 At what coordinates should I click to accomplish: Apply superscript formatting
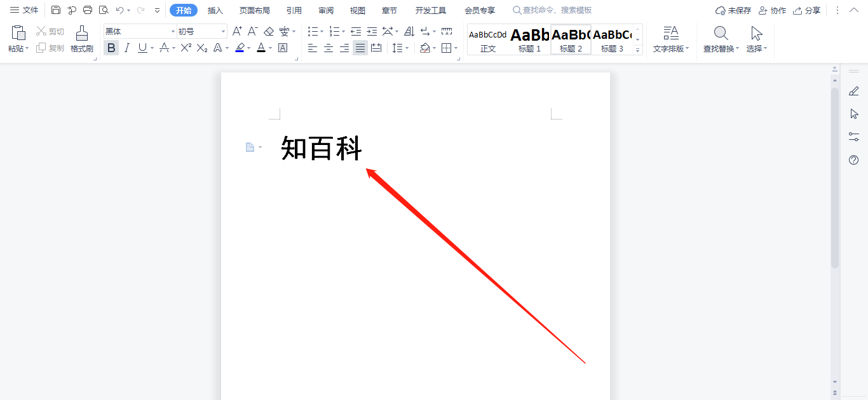(x=186, y=48)
